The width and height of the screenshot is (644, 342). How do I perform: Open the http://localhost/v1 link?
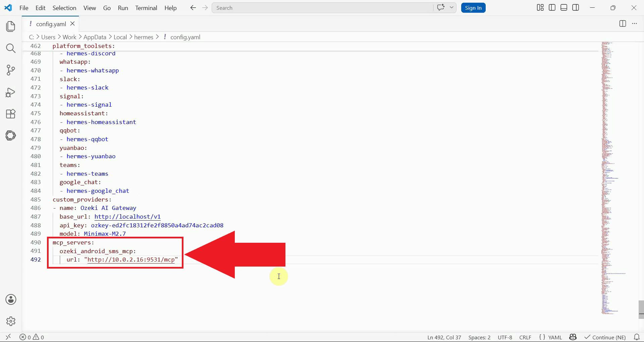pyautogui.click(x=127, y=217)
